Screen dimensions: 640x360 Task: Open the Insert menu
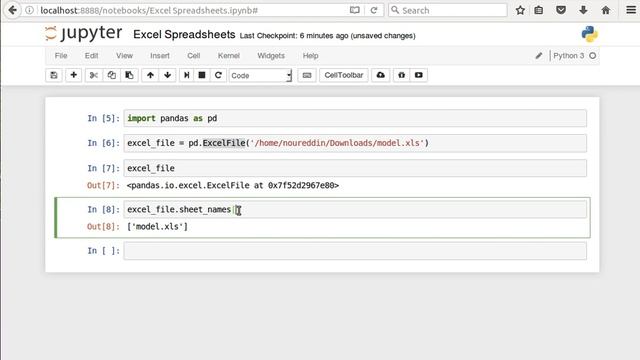click(x=160, y=56)
